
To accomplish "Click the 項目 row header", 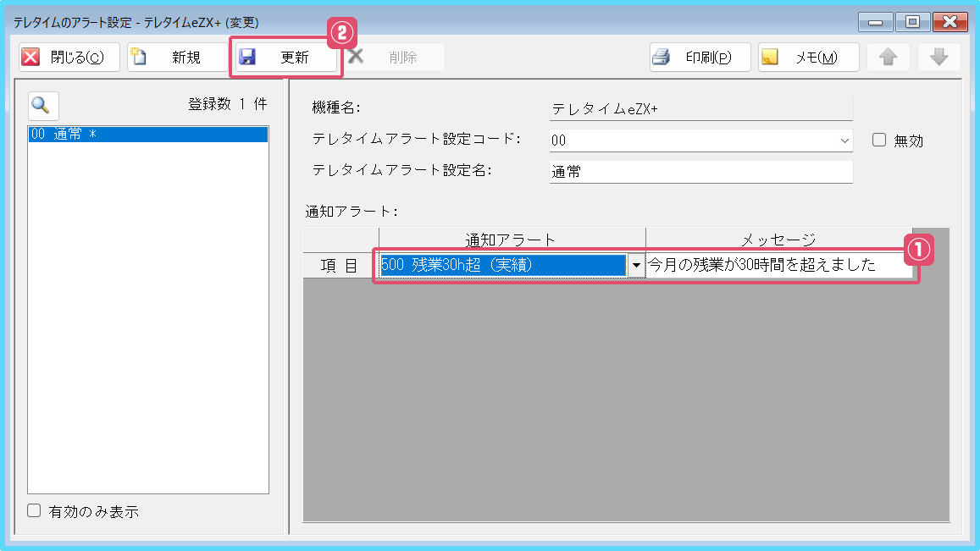I will [x=340, y=265].
